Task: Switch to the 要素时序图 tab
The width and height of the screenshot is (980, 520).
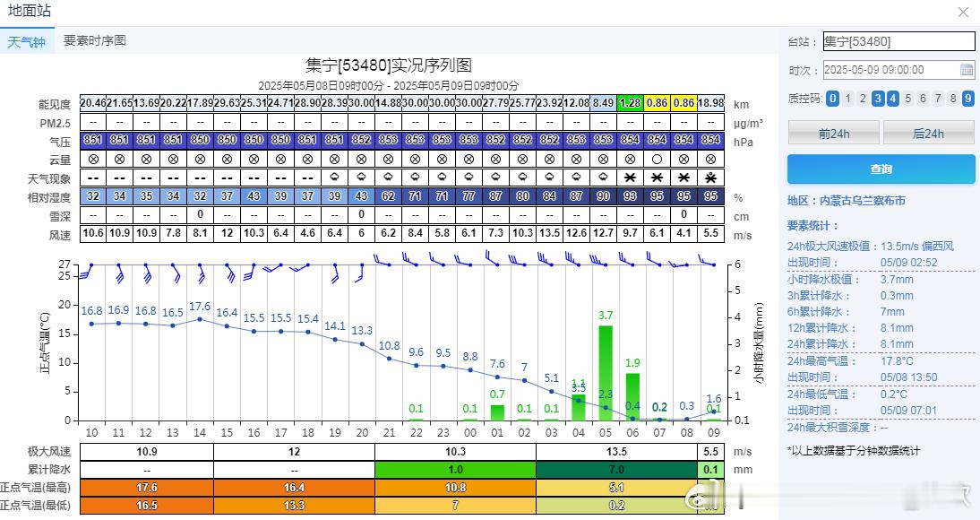Action: click(95, 40)
